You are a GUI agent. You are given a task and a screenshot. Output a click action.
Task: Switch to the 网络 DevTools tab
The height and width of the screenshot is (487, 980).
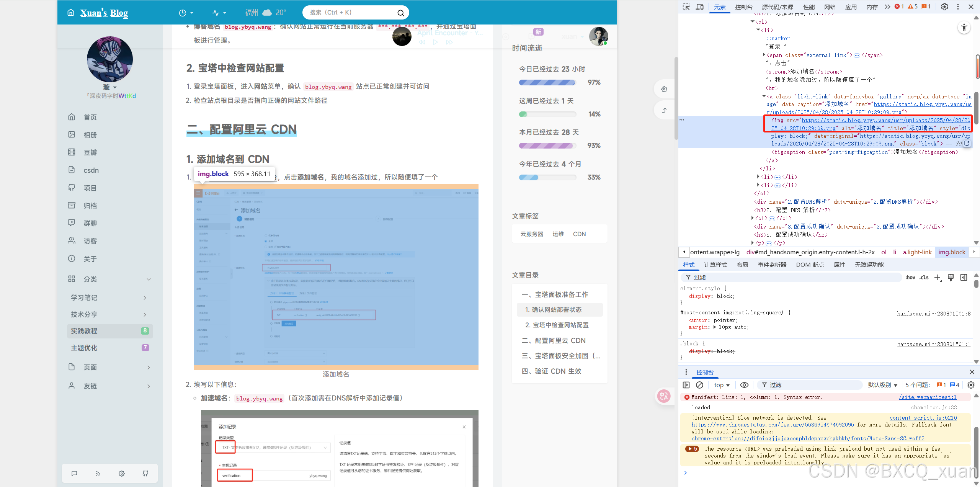[x=830, y=7]
